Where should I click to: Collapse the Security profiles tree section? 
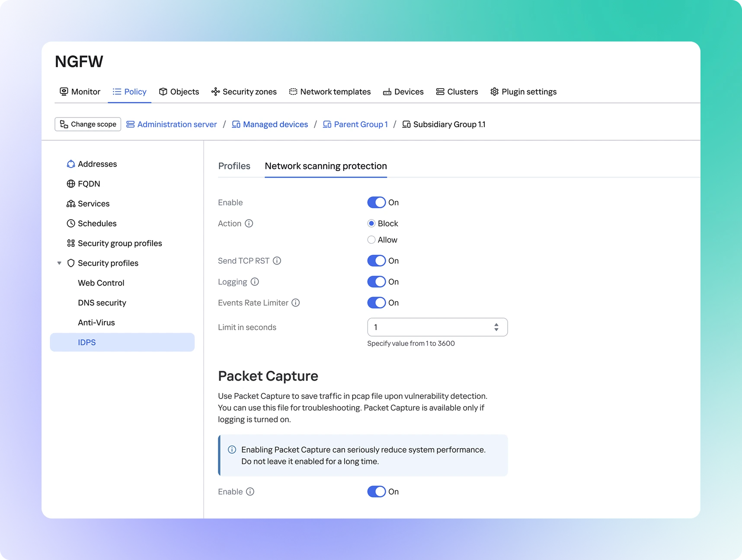tap(59, 263)
